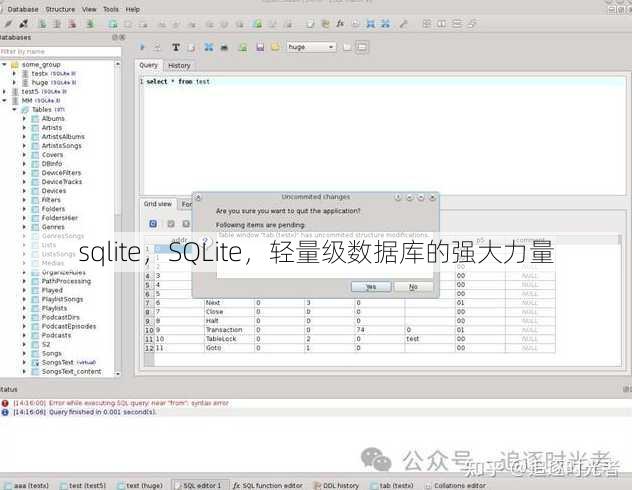Expand the testx database node
This screenshot has height=490, width=632.
14,73
